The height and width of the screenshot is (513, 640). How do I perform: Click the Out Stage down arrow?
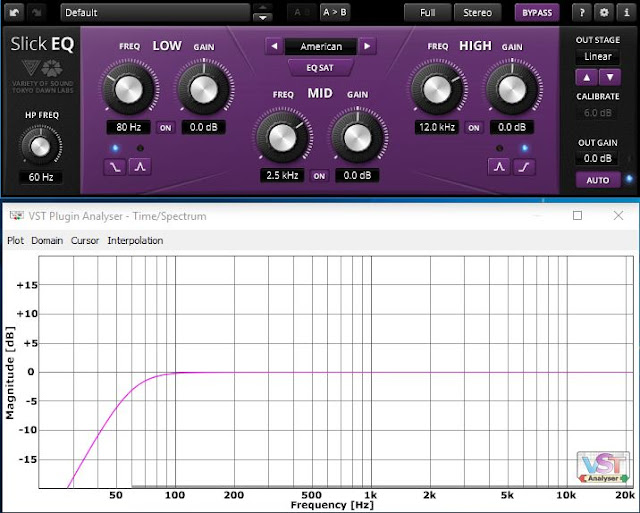(x=610, y=77)
